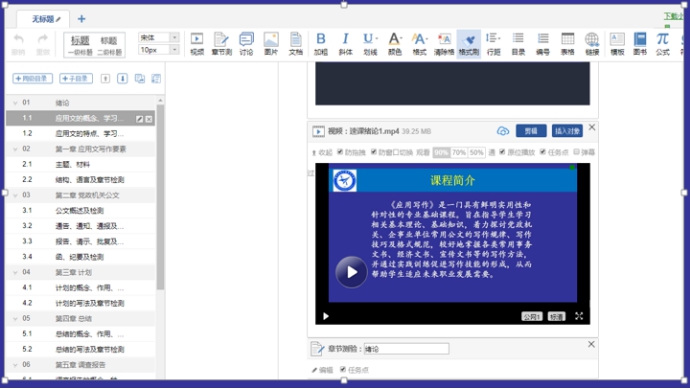
Task: Toggle bold with the B icon
Action: click(321, 44)
